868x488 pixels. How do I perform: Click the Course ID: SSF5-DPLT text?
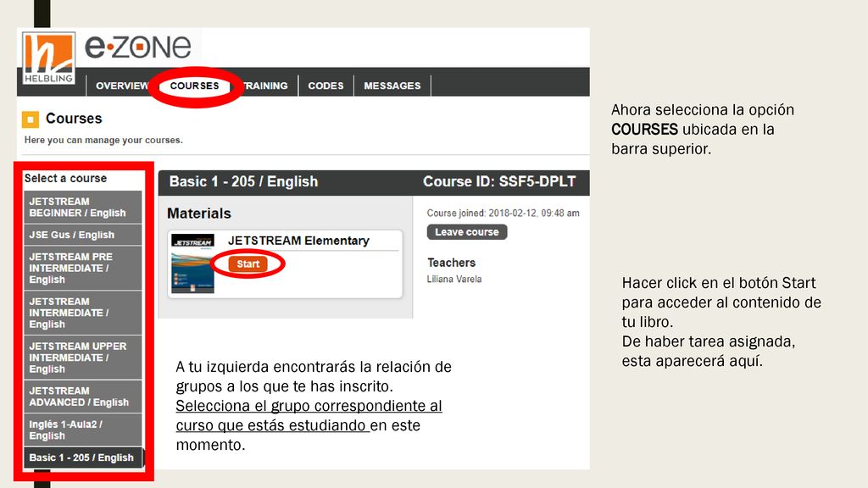(x=499, y=181)
